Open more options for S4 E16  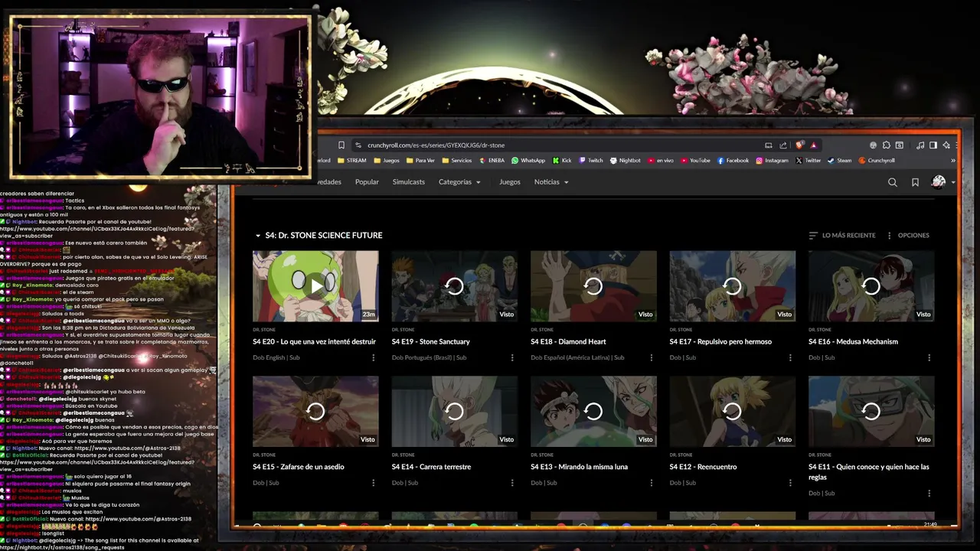(x=929, y=357)
